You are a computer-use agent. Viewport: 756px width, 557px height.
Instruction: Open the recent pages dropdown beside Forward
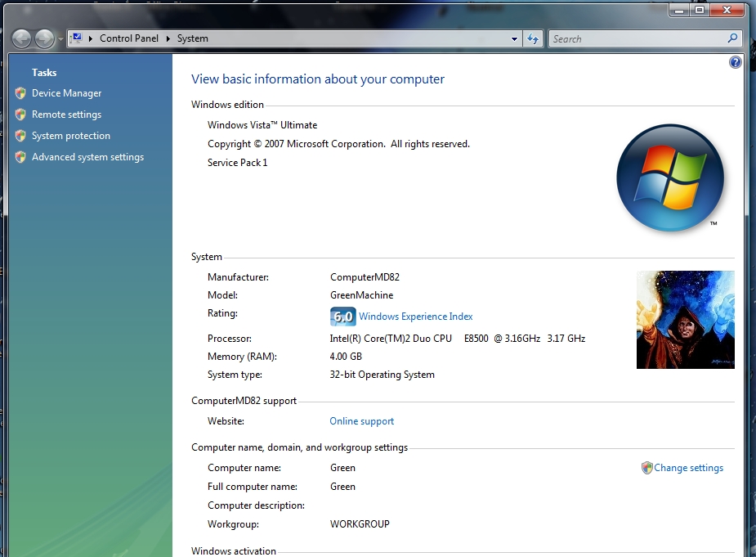pyautogui.click(x=60, y=39)
